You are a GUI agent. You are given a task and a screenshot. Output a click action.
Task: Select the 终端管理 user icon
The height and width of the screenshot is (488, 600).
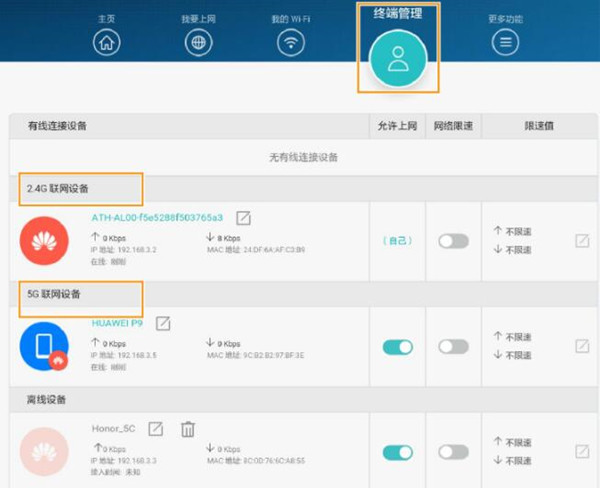point(398,59)
